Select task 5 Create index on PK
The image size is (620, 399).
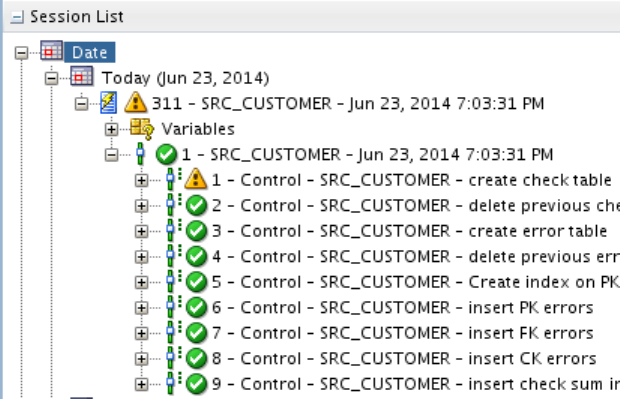coord(416,282)
